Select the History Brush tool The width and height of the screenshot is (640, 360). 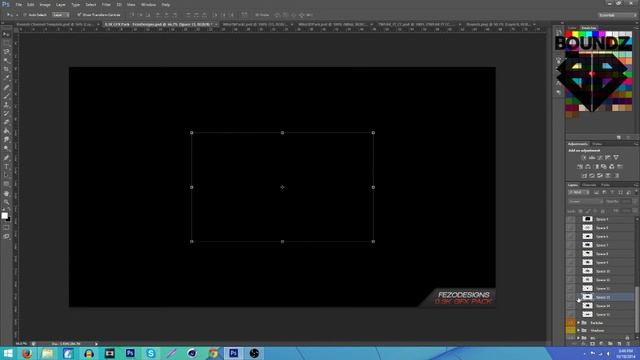(x=6, y=114)
